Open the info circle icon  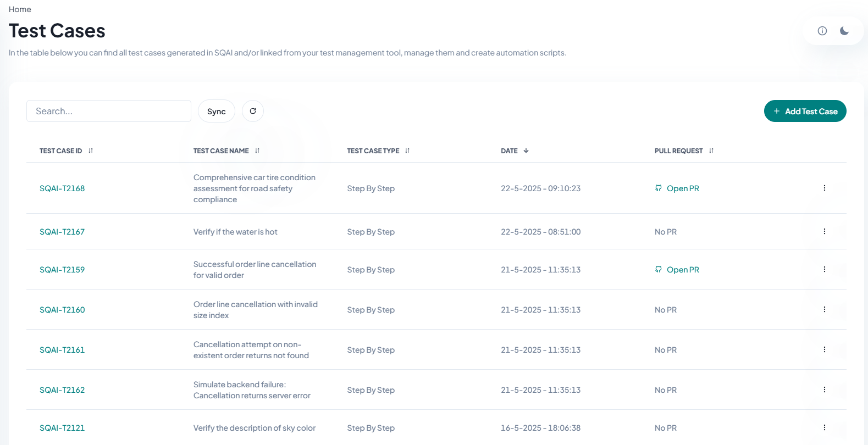(822, 31)
